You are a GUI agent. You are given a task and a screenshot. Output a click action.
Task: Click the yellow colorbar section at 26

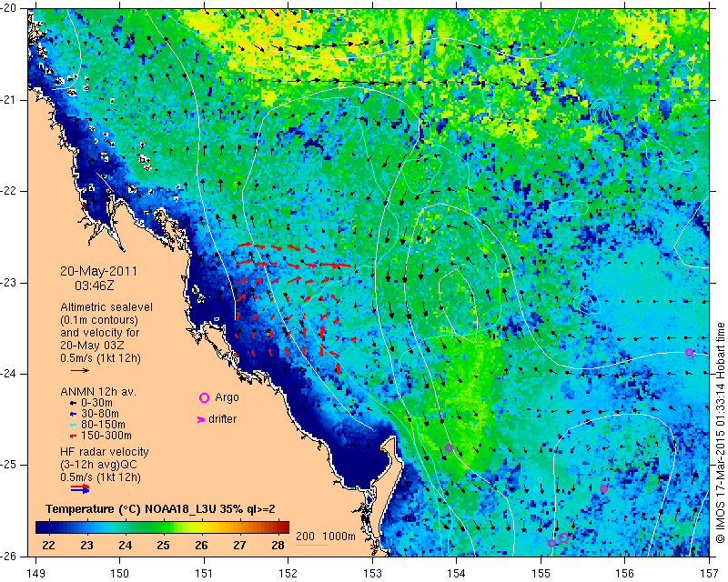[x=201, y=527]
